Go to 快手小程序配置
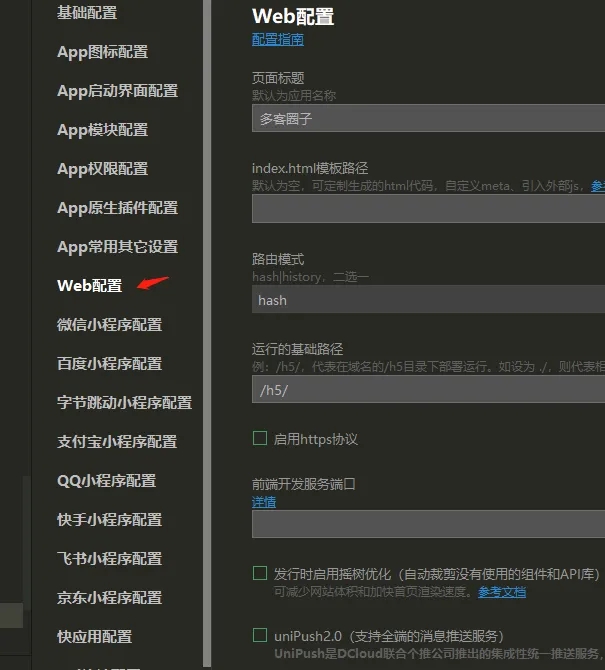 [x=109, y=520]
